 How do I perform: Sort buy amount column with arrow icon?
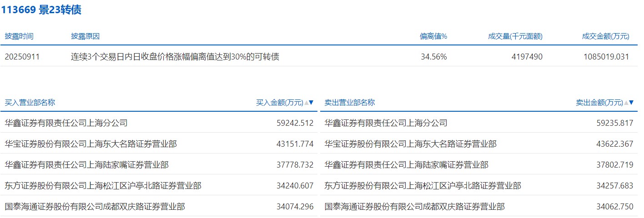point(309,103)
